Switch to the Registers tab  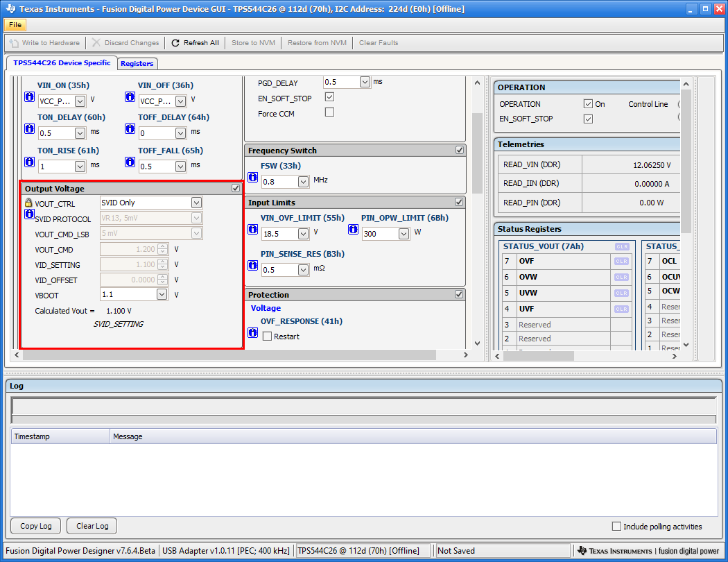click(137, 63)
